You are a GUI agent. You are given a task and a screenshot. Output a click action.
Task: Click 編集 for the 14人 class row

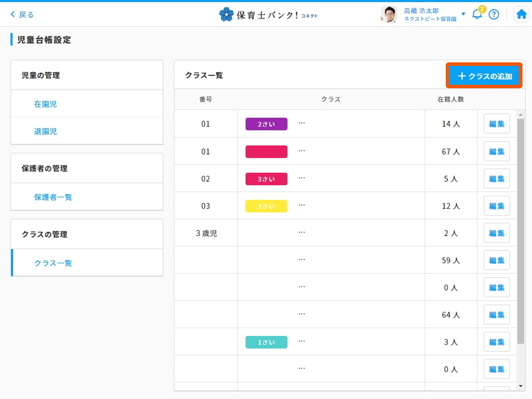pos(497,124)
